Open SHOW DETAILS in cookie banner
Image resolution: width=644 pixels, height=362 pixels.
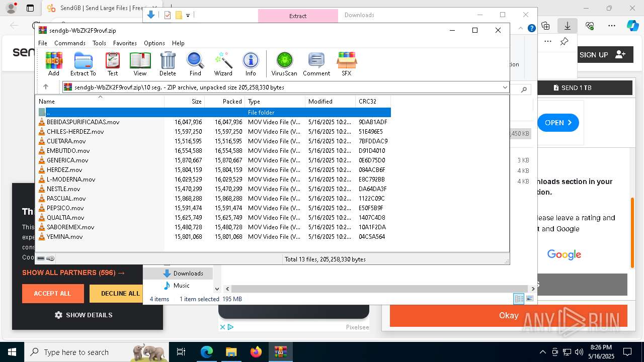click(x=84, y=315)
